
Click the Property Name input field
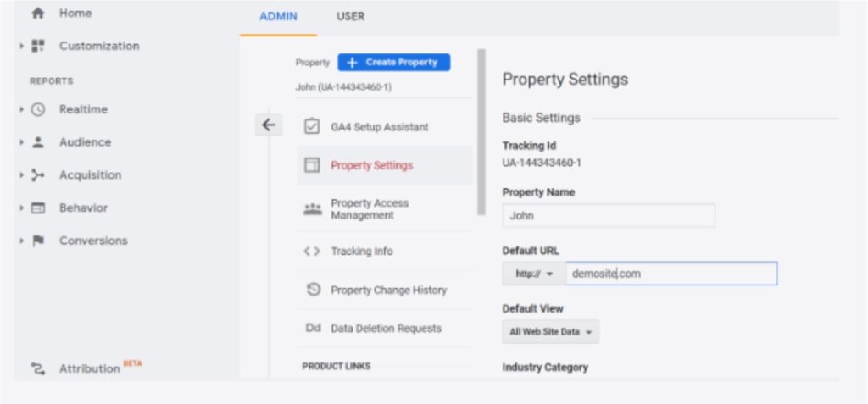[609, 216]
